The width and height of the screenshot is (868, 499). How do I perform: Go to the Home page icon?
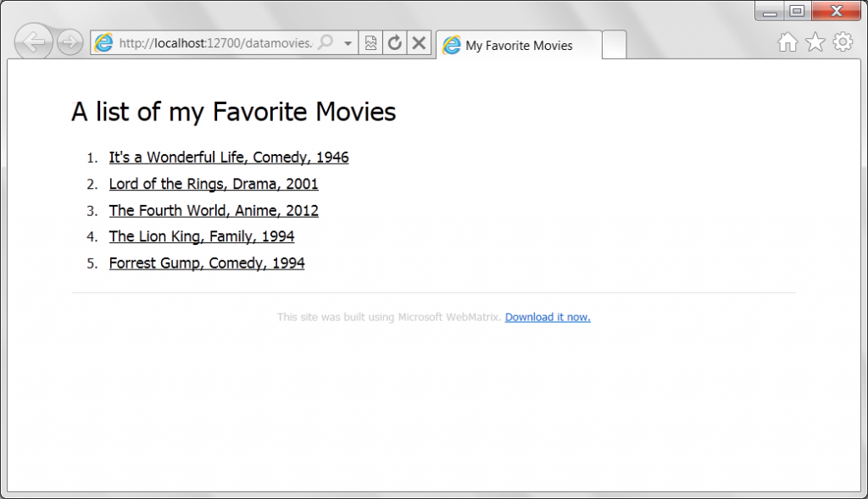pyautogui.click(x=787, y=42)
